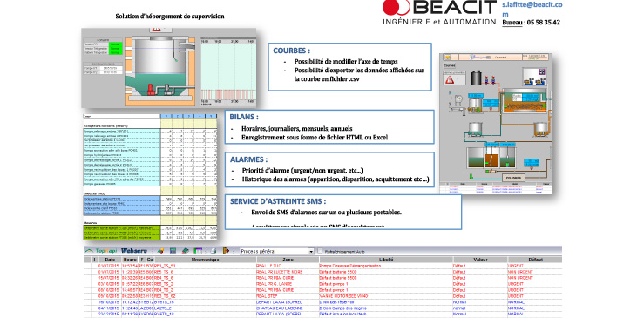Click the red warning triangle in synoptic view
Screen dimensions: 644x318
pyautogui.click(x=450, y=79)
